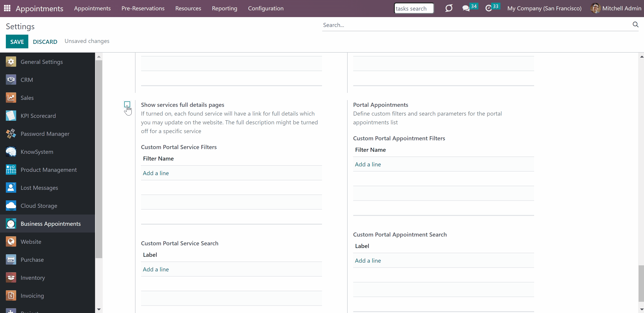Open the Configuration menu

[x=266, y=8]
